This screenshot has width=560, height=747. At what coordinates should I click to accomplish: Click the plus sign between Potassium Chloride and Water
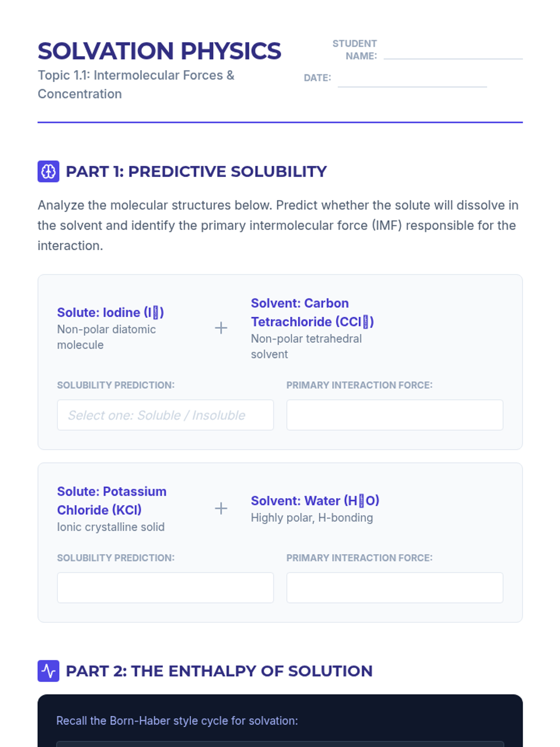click(221, 508)
